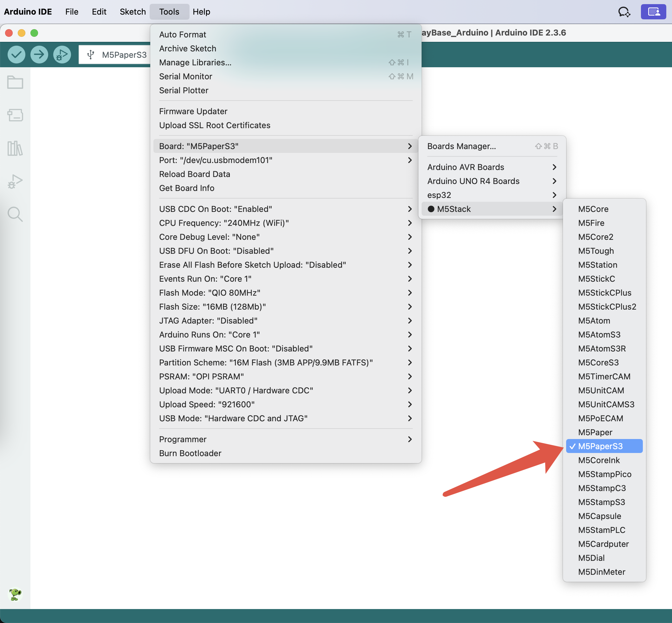Open the Help menu

pyautogui.click(x=201, y=12)
